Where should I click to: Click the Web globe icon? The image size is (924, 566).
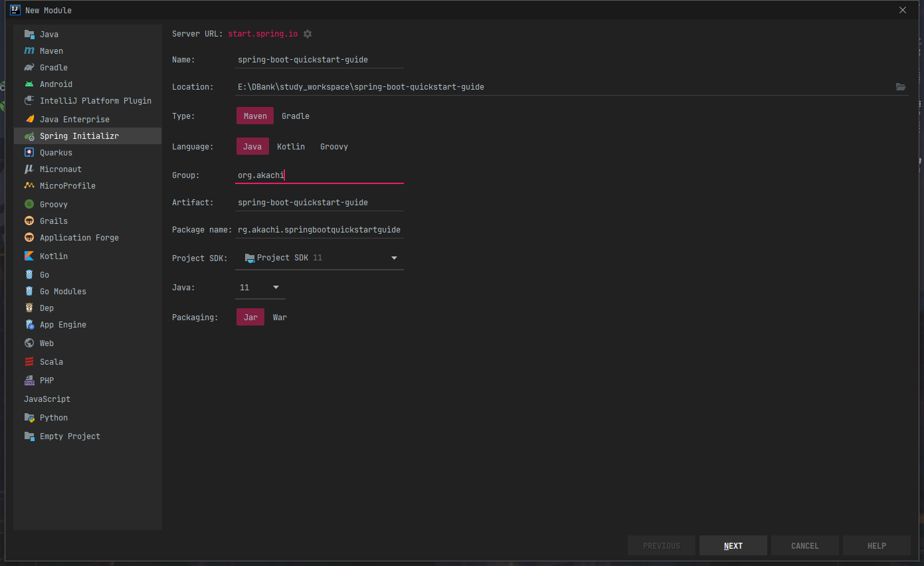coord(29,343)
